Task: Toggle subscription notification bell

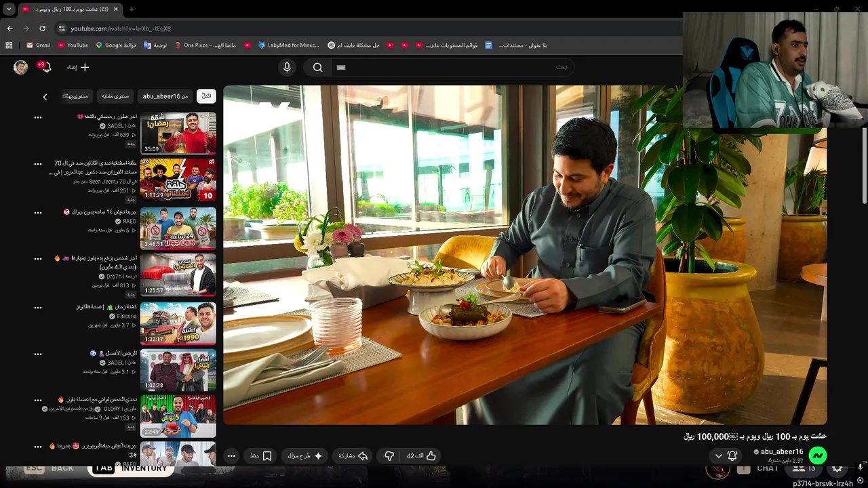Action: point(732,456)
